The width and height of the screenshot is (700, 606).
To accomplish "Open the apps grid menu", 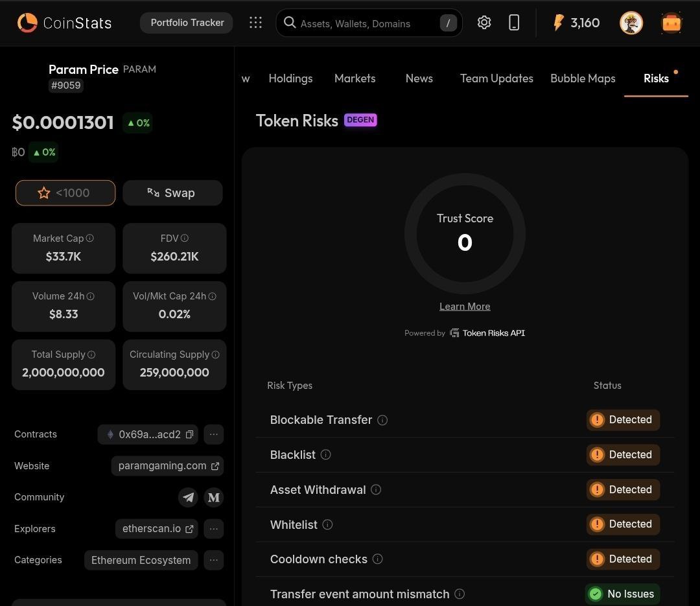I will pyautogui.click(x=255, y=23).
